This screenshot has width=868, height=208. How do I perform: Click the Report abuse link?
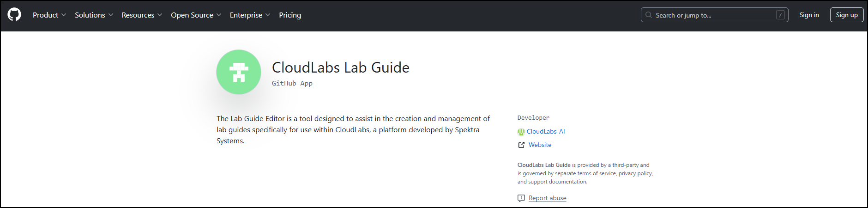(547, 198)
